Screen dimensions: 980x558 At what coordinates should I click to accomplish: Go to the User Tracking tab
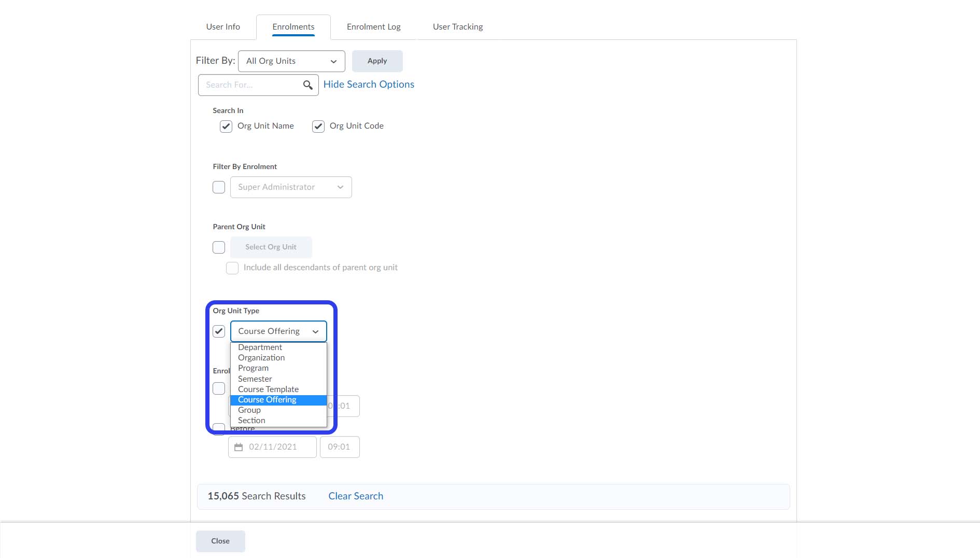click(457, 27)
